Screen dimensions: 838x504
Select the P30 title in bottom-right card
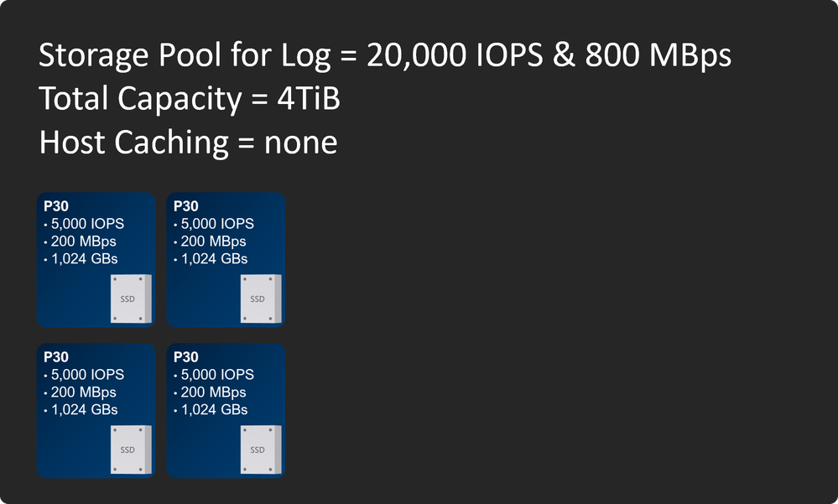(186, 356)
